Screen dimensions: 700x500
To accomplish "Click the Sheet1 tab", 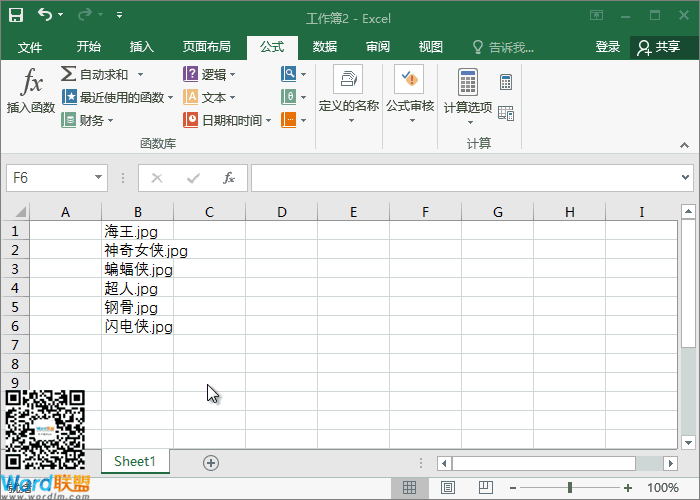I will point(135,461).
